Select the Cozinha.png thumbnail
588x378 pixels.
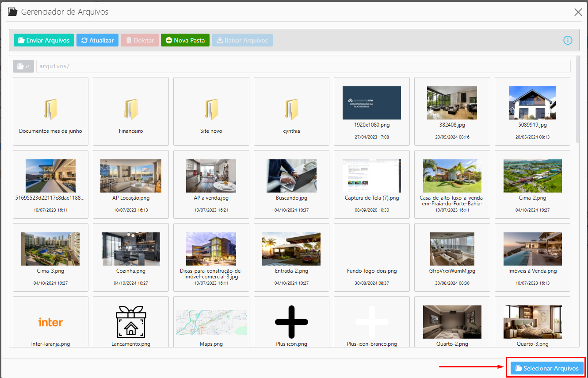(x=131, y=249)
